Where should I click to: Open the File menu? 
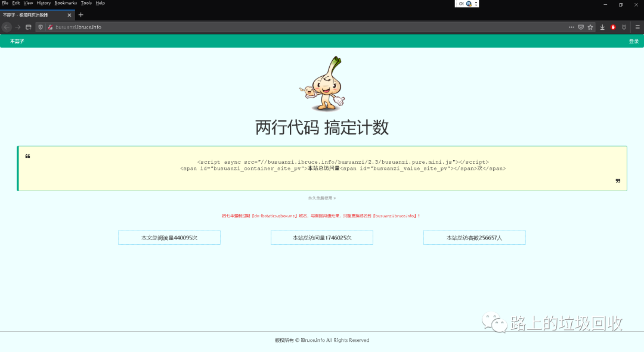(x=5, y=3)
